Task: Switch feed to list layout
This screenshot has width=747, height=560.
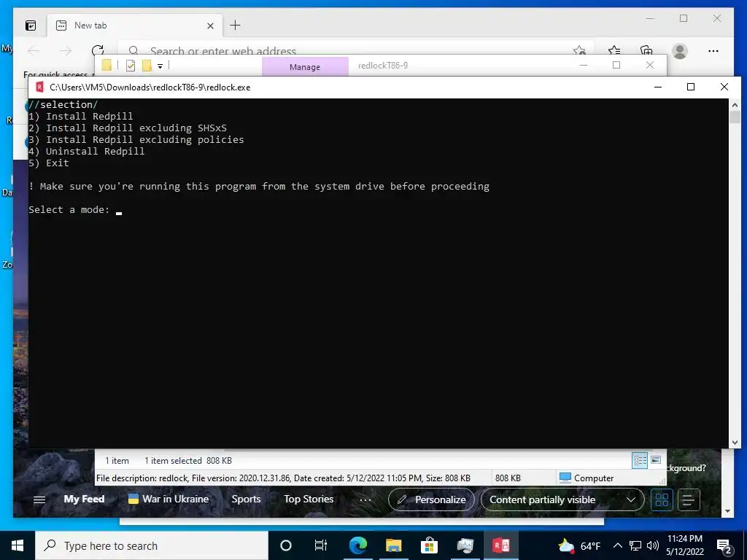Action: click(689, 499)
